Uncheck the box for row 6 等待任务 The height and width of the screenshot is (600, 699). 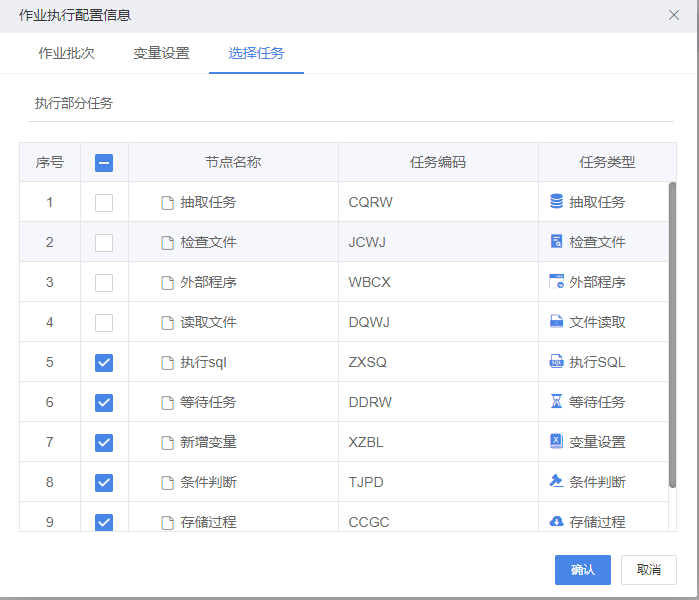coord(104,403)
